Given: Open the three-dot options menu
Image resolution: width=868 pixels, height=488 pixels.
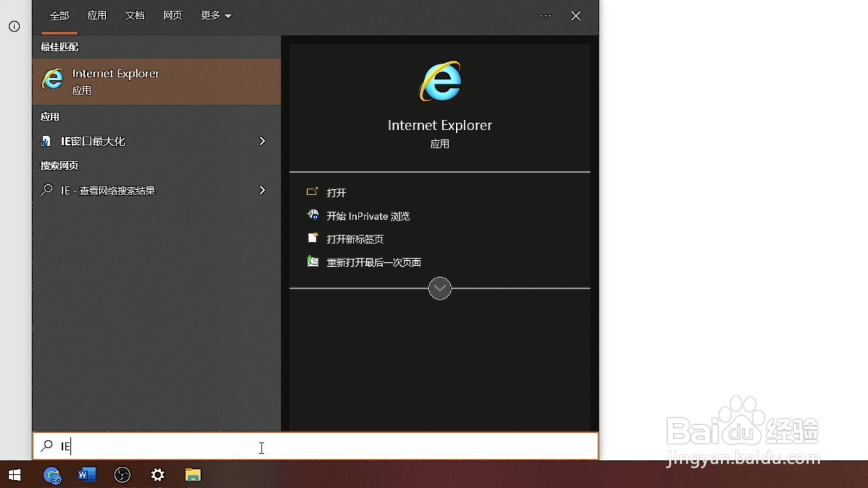Looking at the screenshot, I should coord(545,16).
